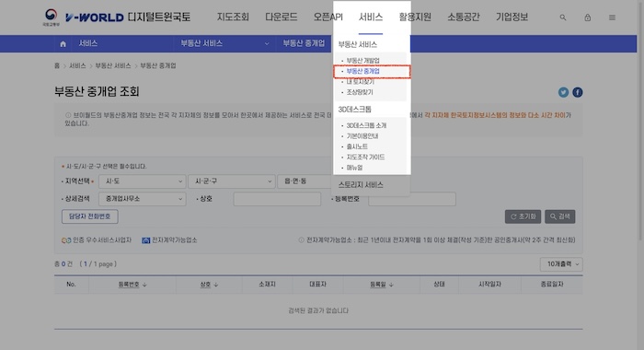This screenshot has width=644, height=350.
Task: Open the 읍·면·동 dropdown
Action: coord(305,181)
